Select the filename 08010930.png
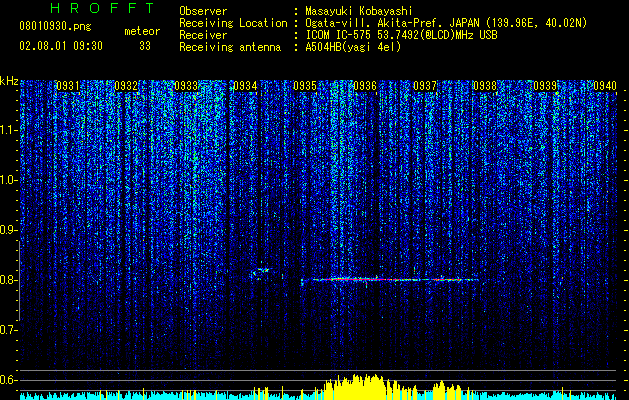This screenshot has width=629, height=400. click(x=55, y=27)
